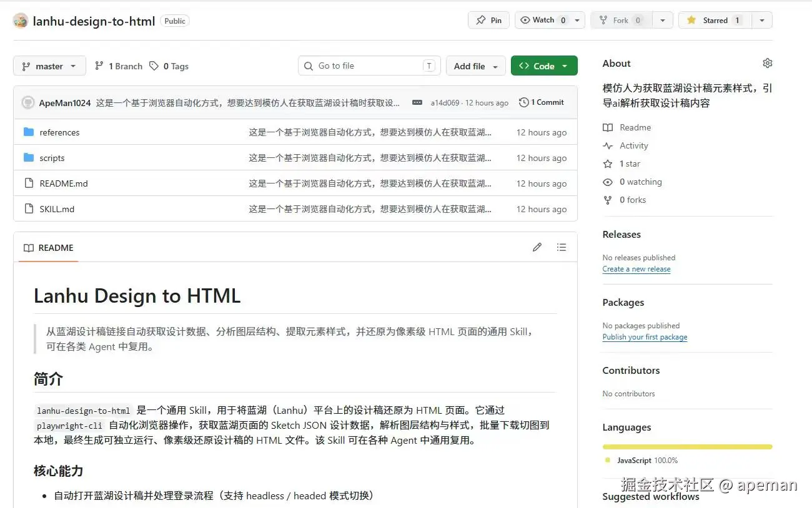The height and width of the screenshot is (508, 812).
Task: Focus the Go to file search field
Action: pos(369,66)
